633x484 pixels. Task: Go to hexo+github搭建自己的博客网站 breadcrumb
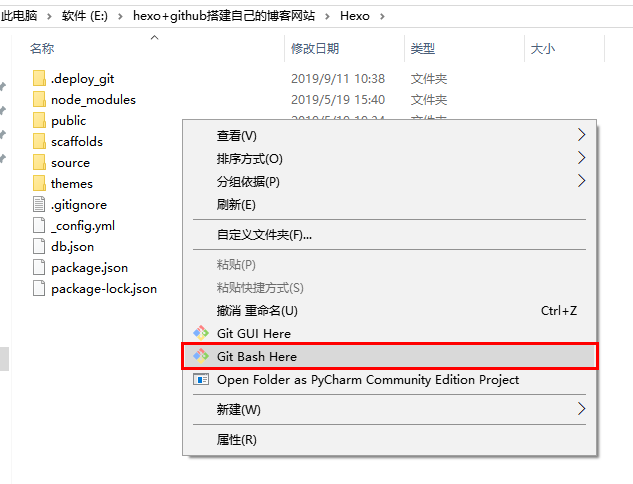[x=224, y=16]
